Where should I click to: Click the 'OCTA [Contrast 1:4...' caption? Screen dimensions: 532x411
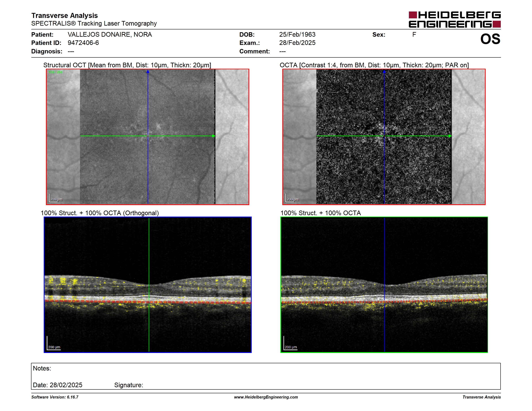[374, 65]
